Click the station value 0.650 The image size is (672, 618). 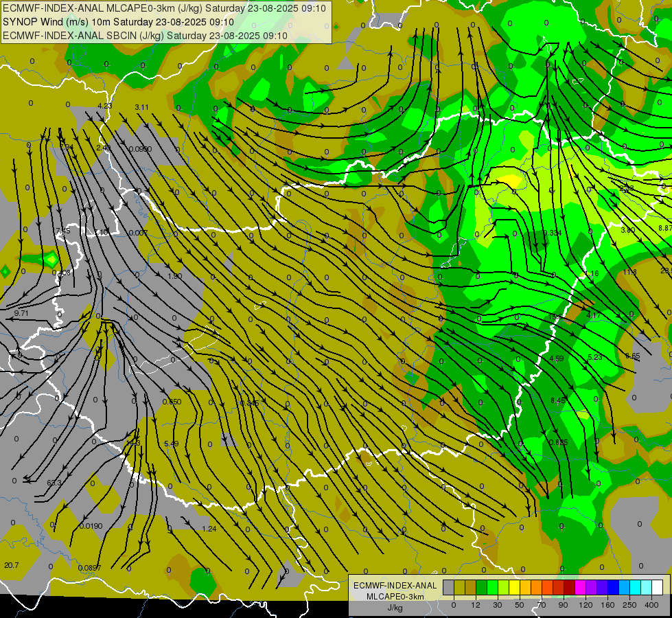172,402
